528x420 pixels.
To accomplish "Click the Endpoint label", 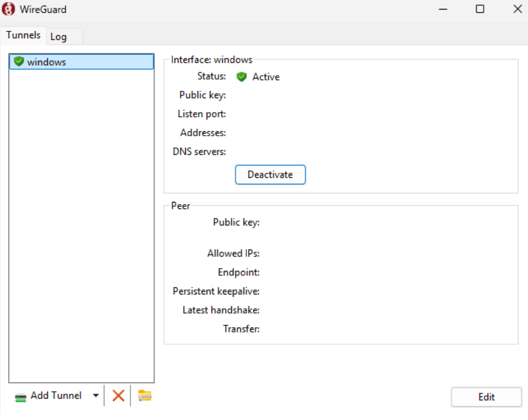I will pyautogui.click(x=238, y=273).
